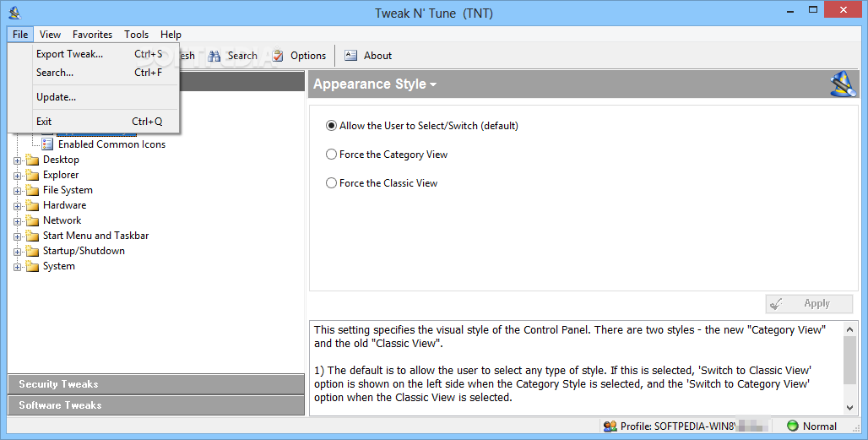Open the View menu
The image size is (868, 440).
(50, 35)
